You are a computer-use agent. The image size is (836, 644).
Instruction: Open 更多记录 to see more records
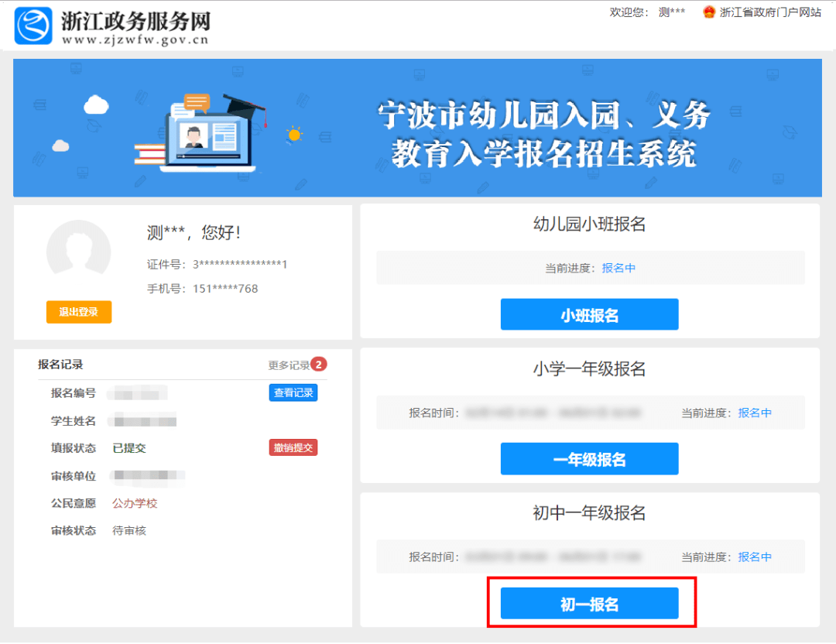(x=289, y=365)
